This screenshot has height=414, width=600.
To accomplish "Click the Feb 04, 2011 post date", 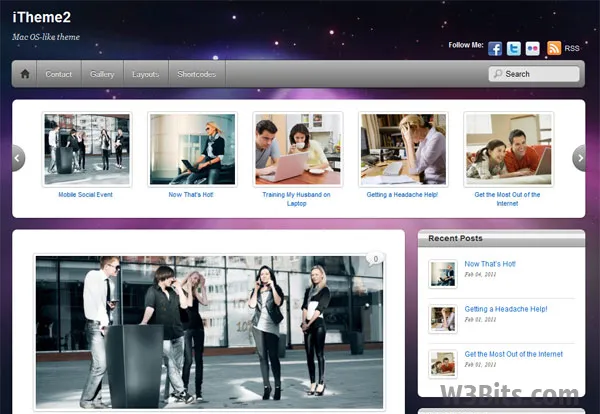I will point(480,274).
